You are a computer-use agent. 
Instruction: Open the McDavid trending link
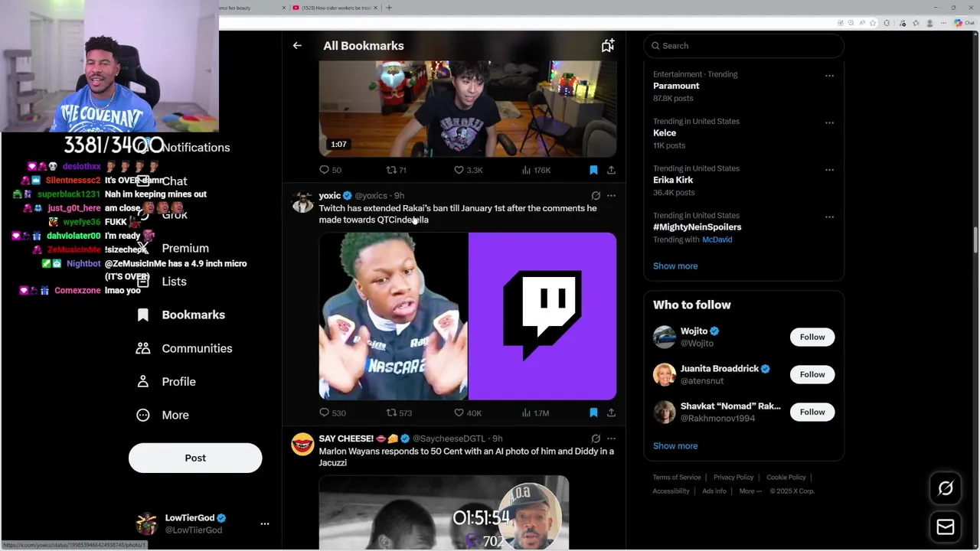click(x=717, y=240)
